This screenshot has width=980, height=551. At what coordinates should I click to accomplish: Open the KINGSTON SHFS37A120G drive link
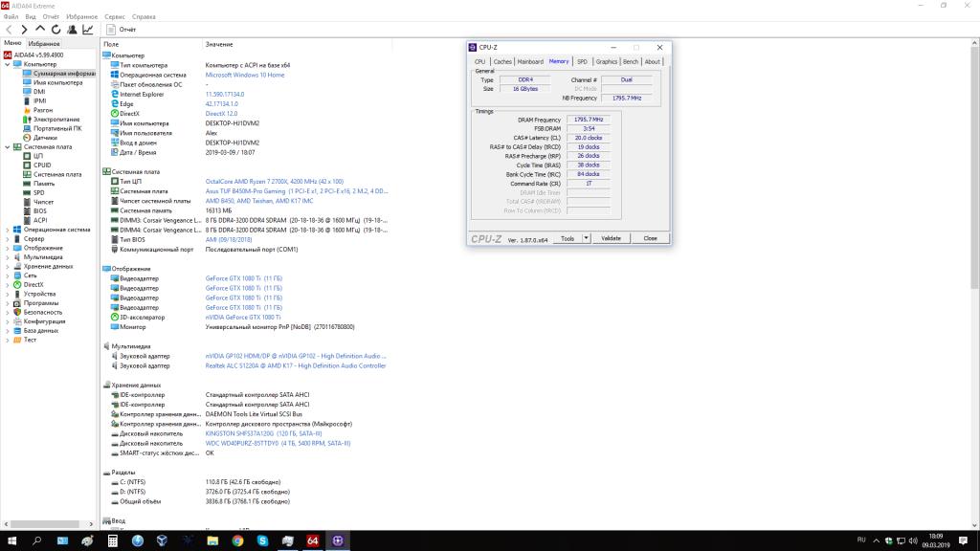(264, 433)
